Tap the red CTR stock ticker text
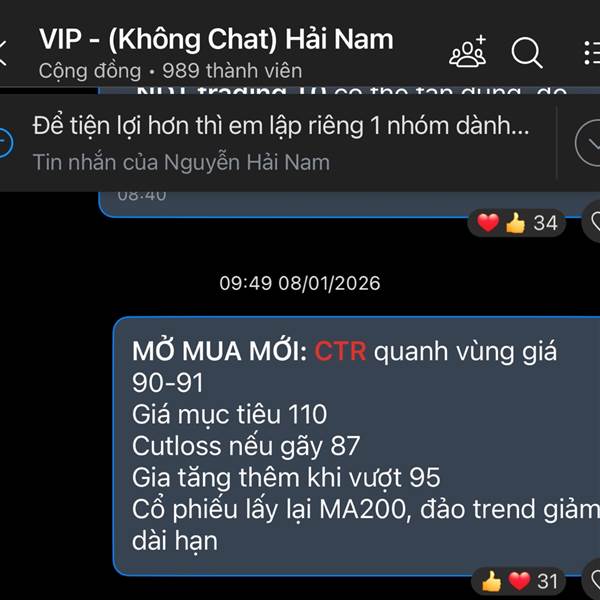This screenshot has height=600, width=600. click(340, 351)
